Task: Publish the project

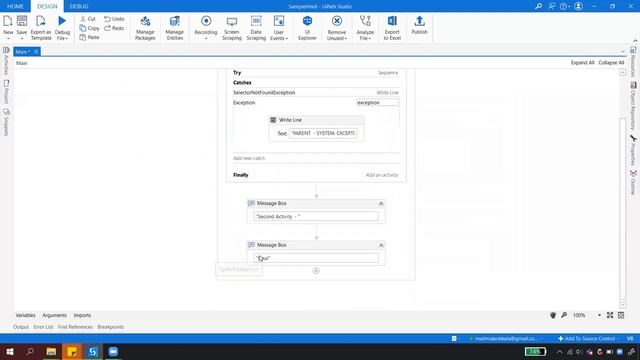Action: tap(419, 25)
